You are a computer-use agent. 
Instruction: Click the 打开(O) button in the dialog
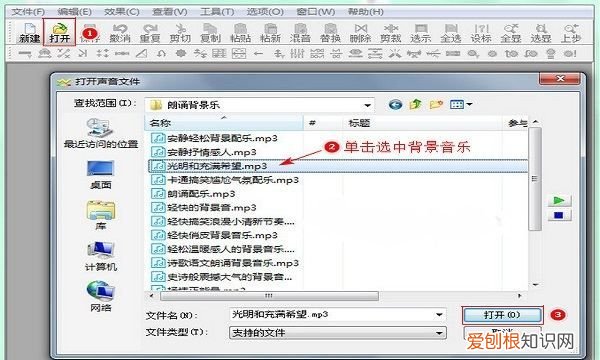pyautogui.click(x=502, y=315)
